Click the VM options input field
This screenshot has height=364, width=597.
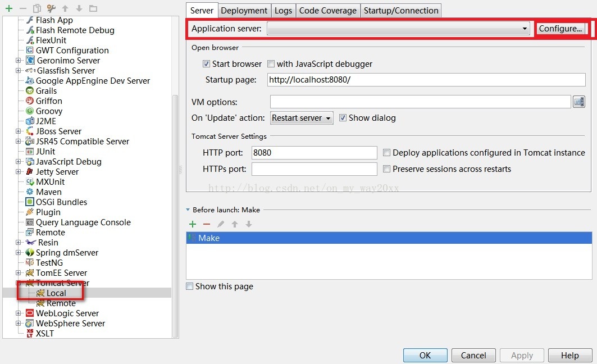(420, 102)
